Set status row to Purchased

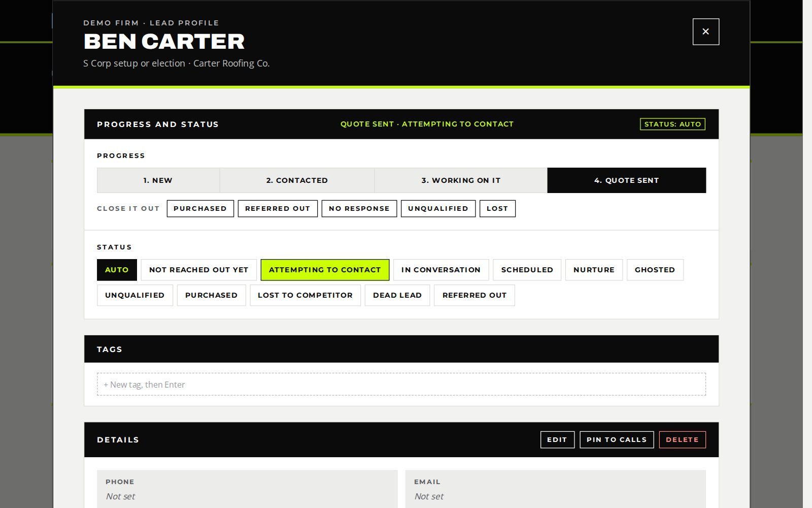(x=211, y=295)
